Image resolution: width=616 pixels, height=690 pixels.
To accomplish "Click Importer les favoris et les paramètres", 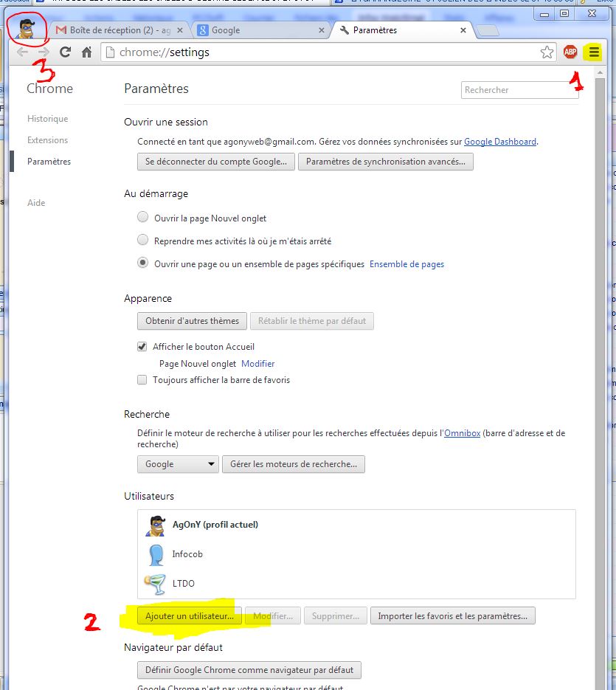I will (453, 616).
